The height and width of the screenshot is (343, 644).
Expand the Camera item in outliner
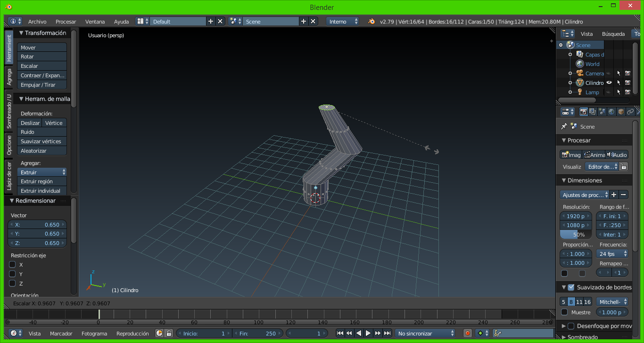tap(570, 73)
